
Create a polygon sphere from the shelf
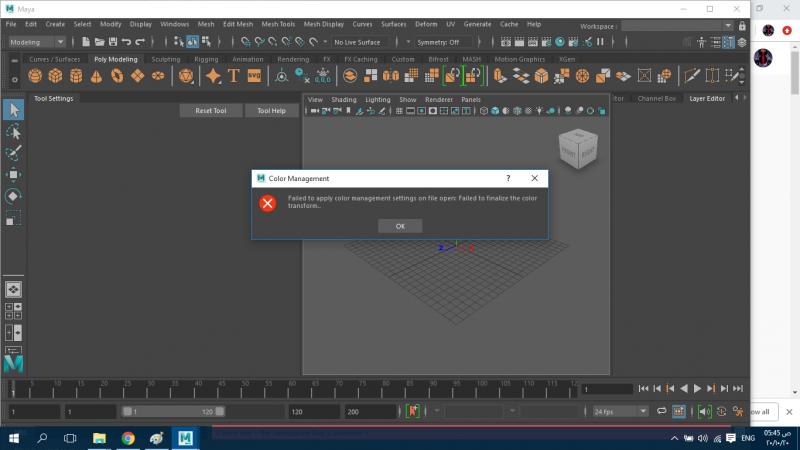coord(35,76)
